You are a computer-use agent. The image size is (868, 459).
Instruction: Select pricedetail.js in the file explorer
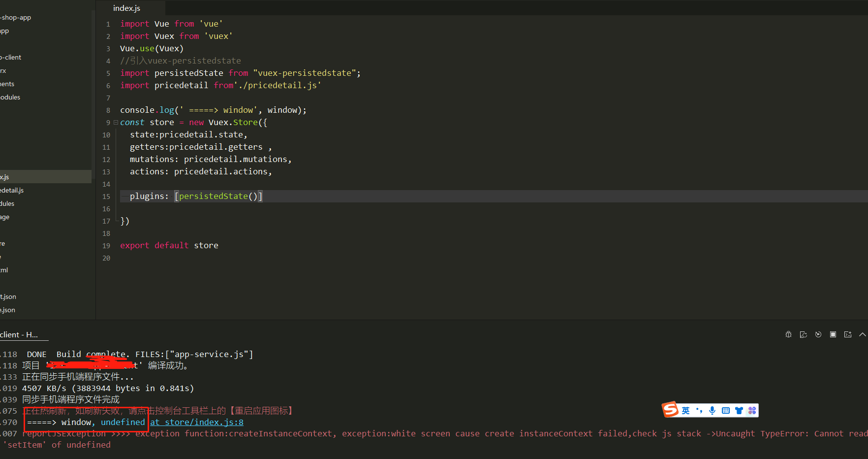click(x=11, y=190)
